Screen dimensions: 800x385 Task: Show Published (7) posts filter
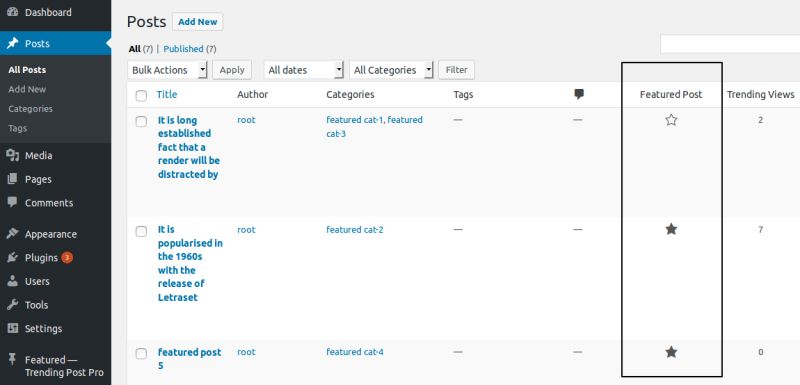[190, 49]
